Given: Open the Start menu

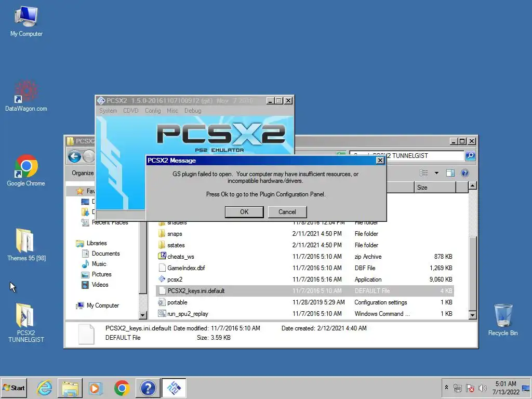Looking at the screenshot, I should pos(14,388).
